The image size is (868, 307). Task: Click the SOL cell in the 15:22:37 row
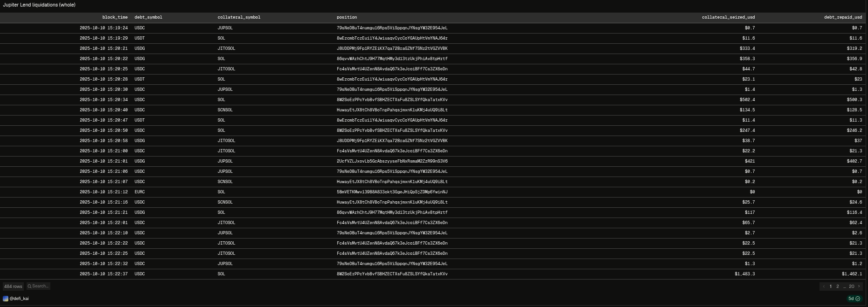(x=221, y=274)
